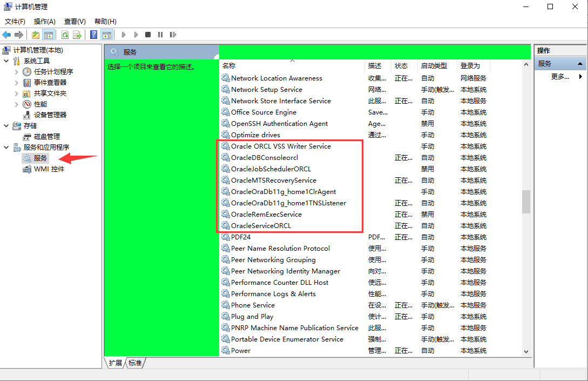Image resolution: width=588 pixels, height=381 pixels.
Task: Click the restart service toolbar icon
Action: (173, 35)
